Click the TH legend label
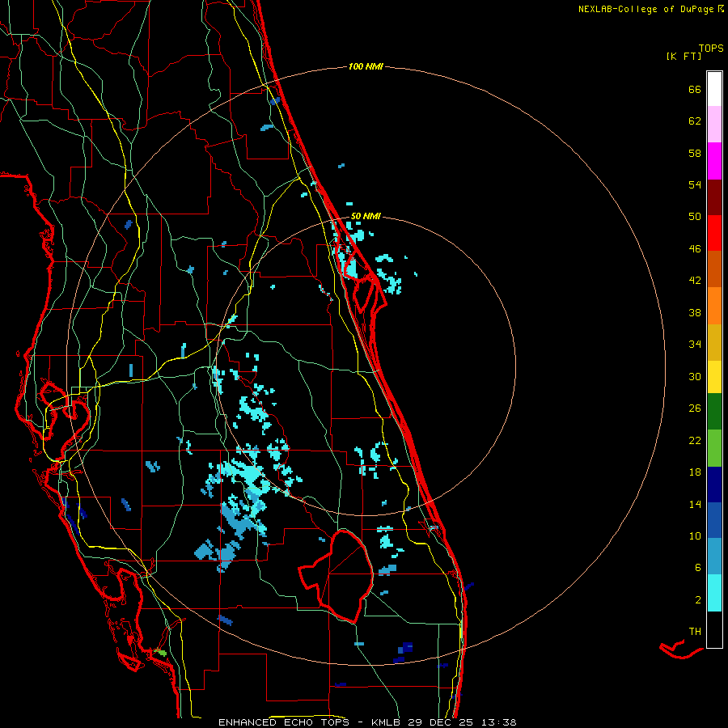 pyautogui.click(x=695, y=632)
